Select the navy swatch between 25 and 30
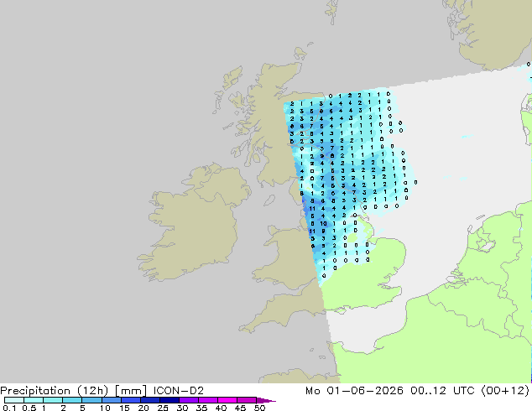 pos(169,400)
